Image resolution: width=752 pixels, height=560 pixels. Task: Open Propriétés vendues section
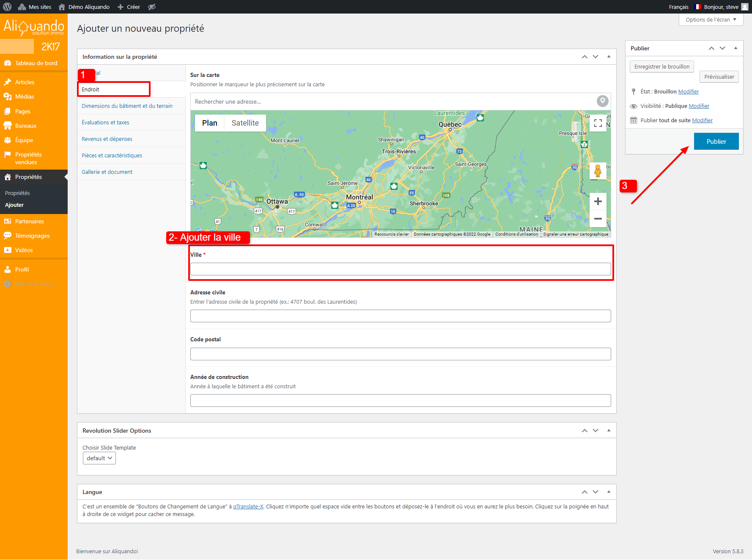[34, 158]
